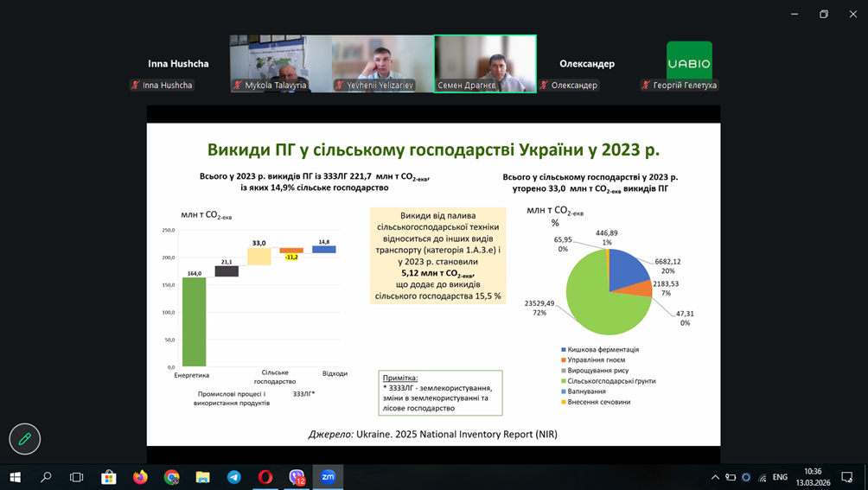Open Wi-Fi network tray icon
The height and width of the screenshot is (490, 868).
tap(763, 477)
